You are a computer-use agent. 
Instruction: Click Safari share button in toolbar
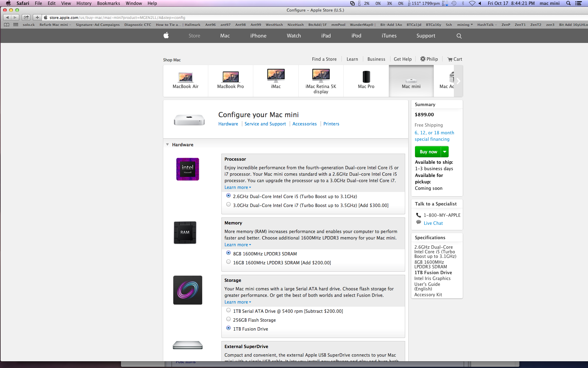tap(26, 17)
